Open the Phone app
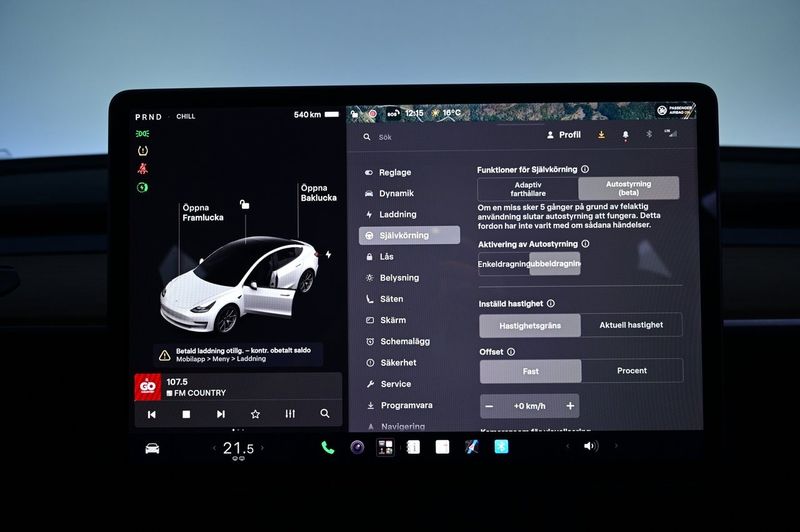800x532 pixels. click(328, 448)
